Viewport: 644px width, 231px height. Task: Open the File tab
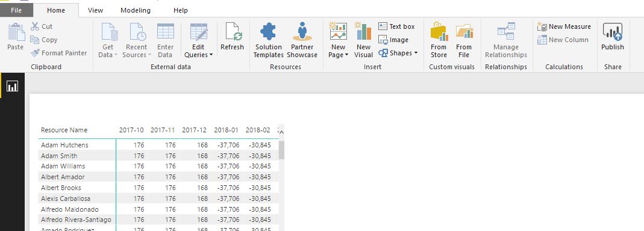(16, 10)
